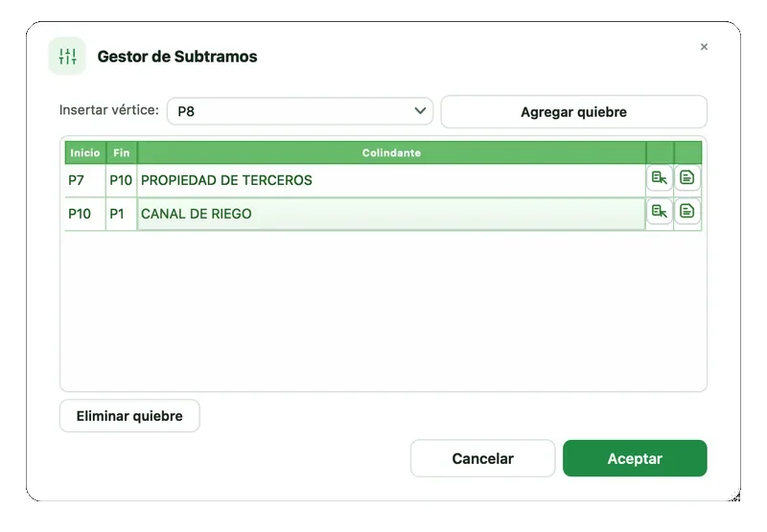The height and width of the screenshot is (532, 767).
Task: Click the Insertar vértice label
Action: coord(109,110)
